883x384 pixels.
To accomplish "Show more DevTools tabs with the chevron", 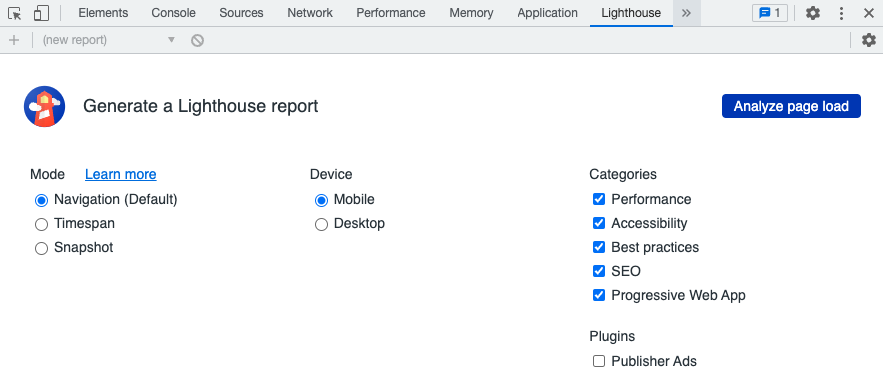I will (x=686, y=13).
